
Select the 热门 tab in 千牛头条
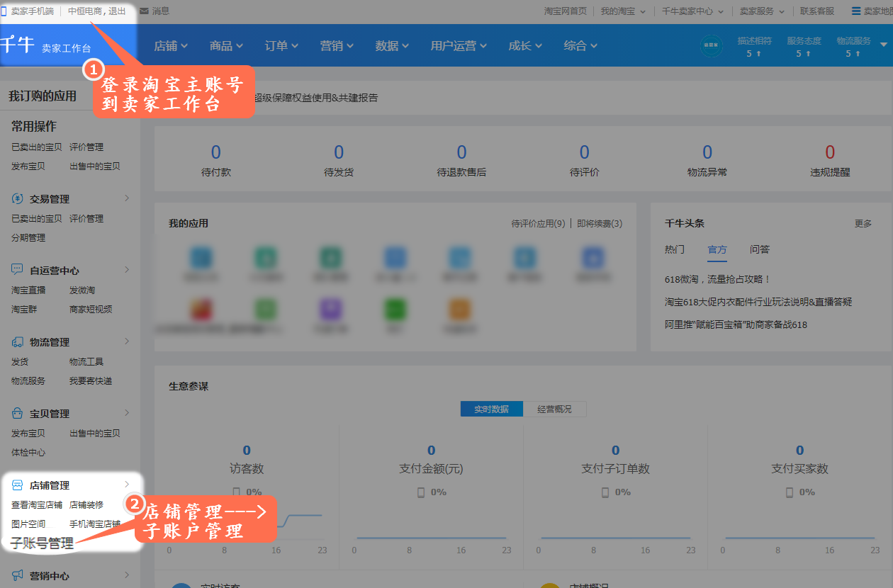pos(674,249)
